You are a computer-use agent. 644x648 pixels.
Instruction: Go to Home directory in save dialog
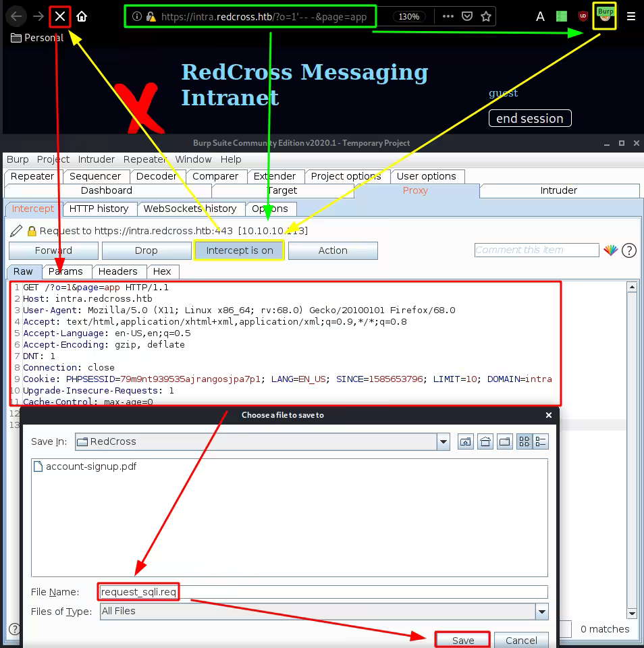(x=485, y=442)
